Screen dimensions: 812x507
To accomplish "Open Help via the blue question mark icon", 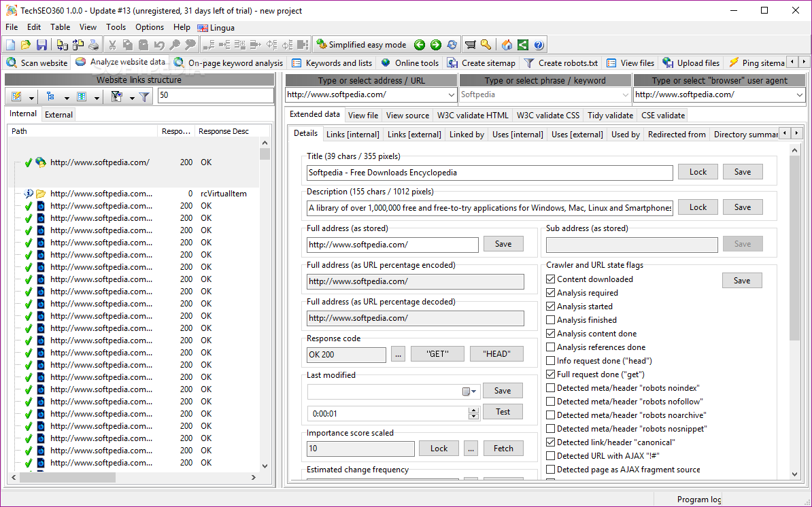I will click(539, 45).
